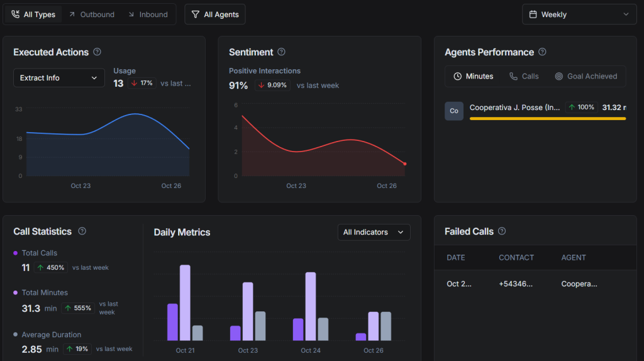Toggle the Average Duration legend indicator

pos(16,335)
